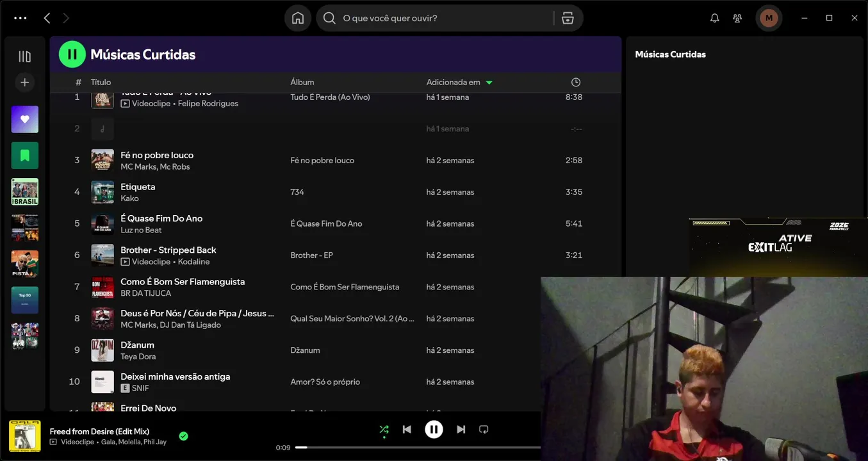Open the artist link 'Felipe Rodrigues'

point(208,103)
